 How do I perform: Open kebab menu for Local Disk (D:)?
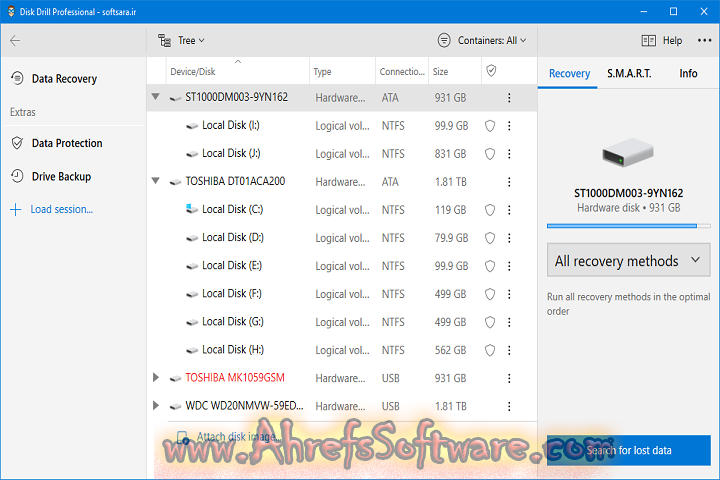tap(509, 238)
